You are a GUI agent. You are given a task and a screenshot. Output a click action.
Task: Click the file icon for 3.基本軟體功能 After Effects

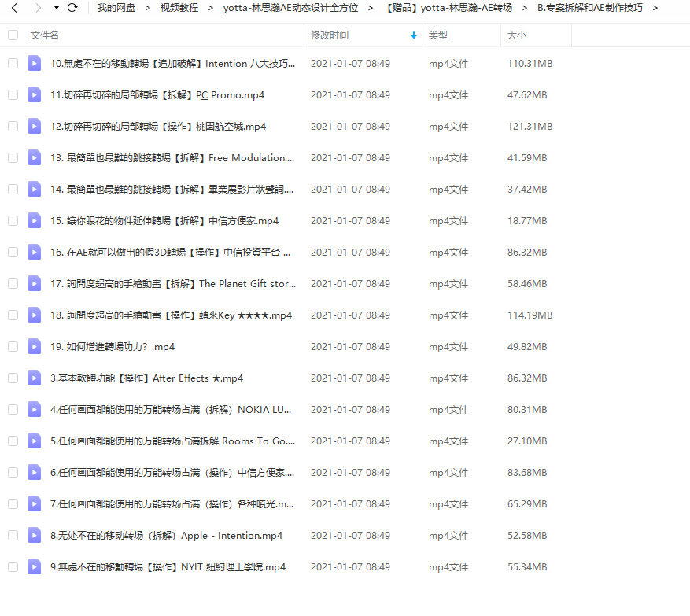[x=35, y=378]
